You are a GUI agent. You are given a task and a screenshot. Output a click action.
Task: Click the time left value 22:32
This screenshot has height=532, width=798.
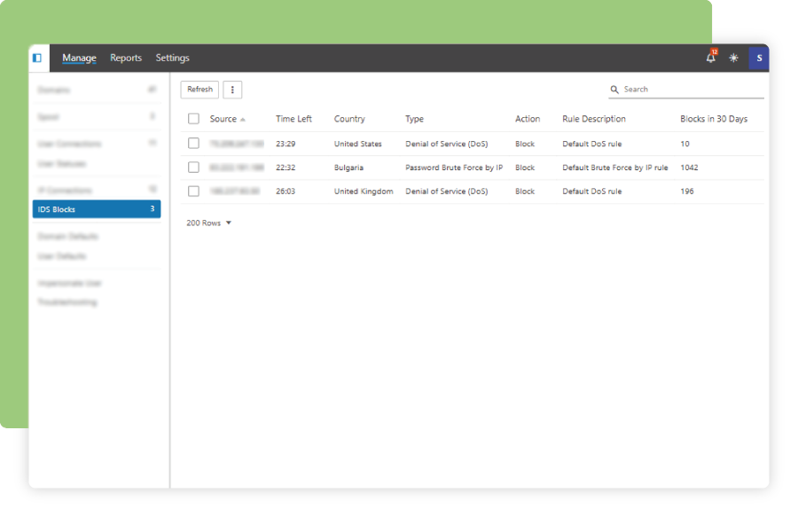[x=286, y=168]
